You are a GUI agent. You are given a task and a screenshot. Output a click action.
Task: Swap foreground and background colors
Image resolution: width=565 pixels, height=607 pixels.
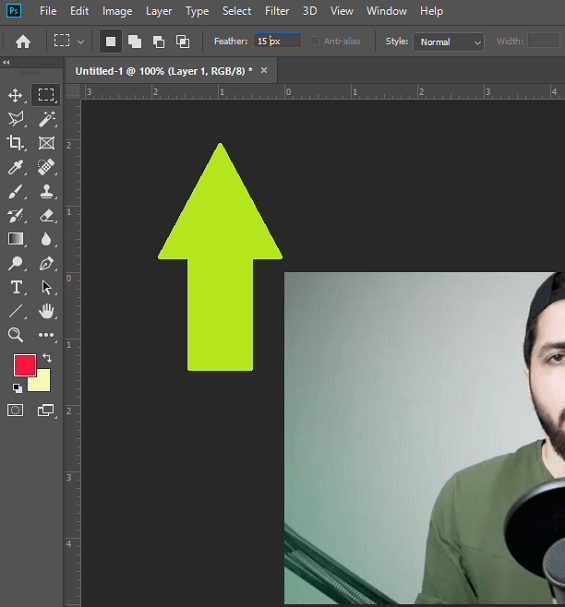tap(47, 357)
